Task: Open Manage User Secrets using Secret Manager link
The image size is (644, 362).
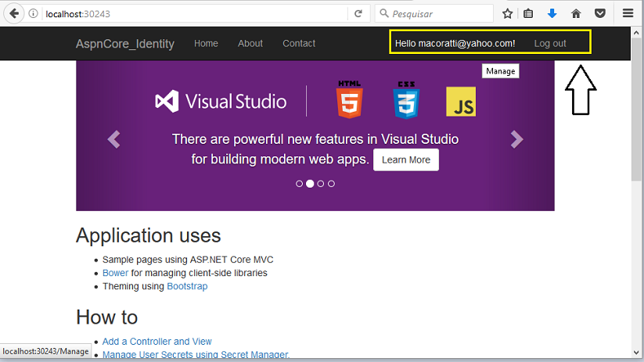Action: [196, 355]
